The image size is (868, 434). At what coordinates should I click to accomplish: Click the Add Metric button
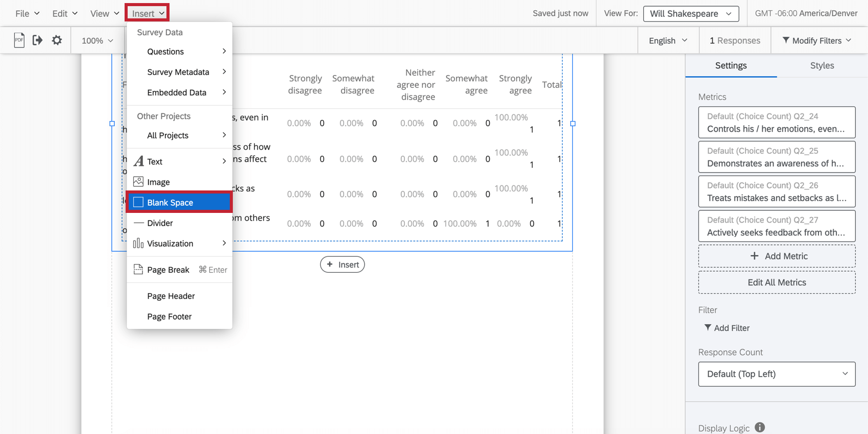[776, 256]
